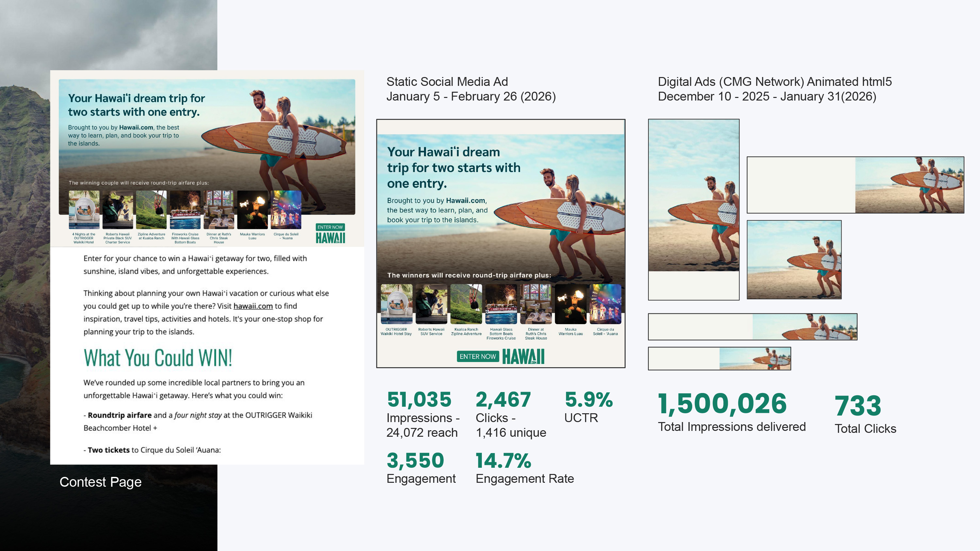Select Roberts Hawaii SUV Service thumbnail in ad
This screenshot has height=551, width=980.
click(431, 304)
